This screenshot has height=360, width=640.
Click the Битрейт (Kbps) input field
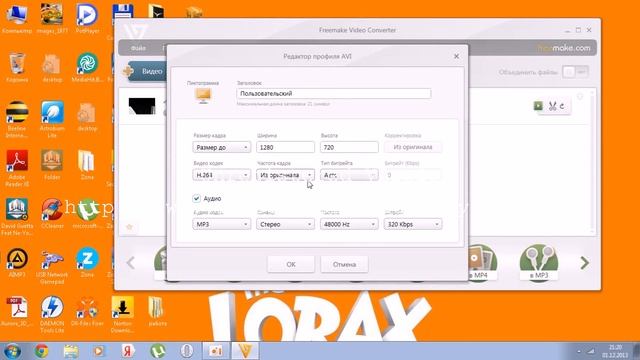coord(413,175)
